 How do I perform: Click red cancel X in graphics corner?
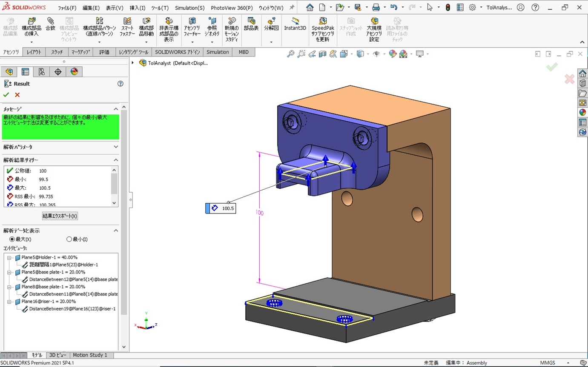click(569, 79)
